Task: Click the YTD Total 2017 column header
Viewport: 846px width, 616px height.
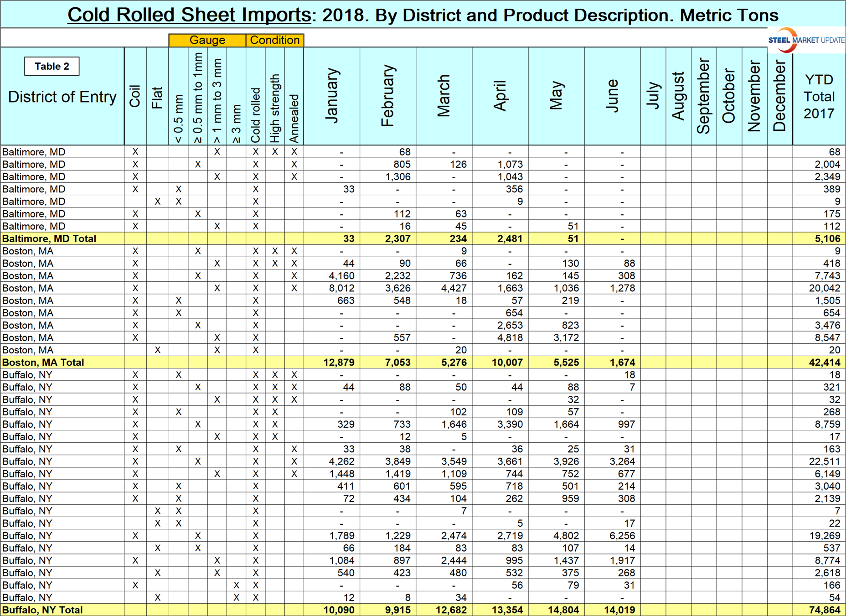Action: tap(819, 96)
